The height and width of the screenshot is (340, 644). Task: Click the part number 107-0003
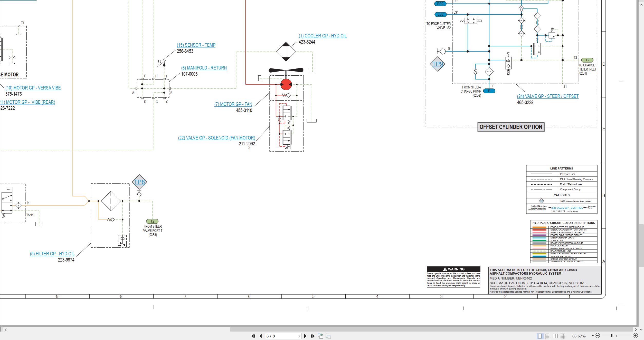(190, 74)
